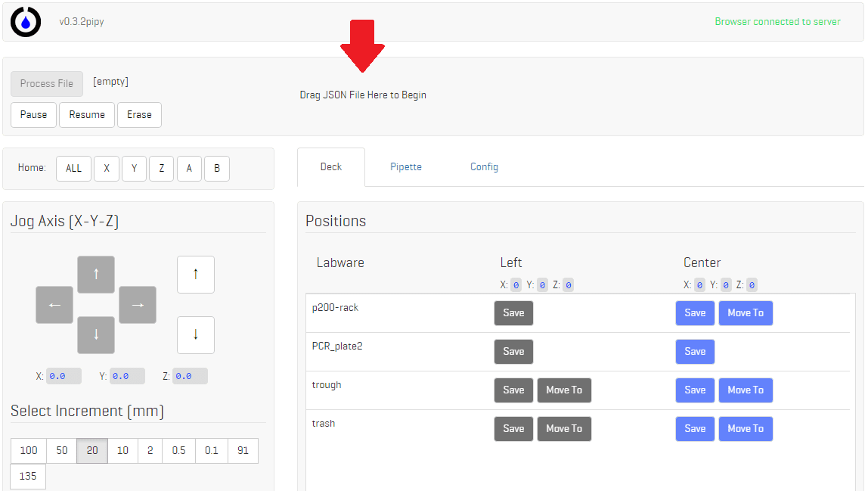Image resolution: width=868 pixels, height=491 pixels.
Task: Click the Process File button
Action: click(x=46, y=83)
